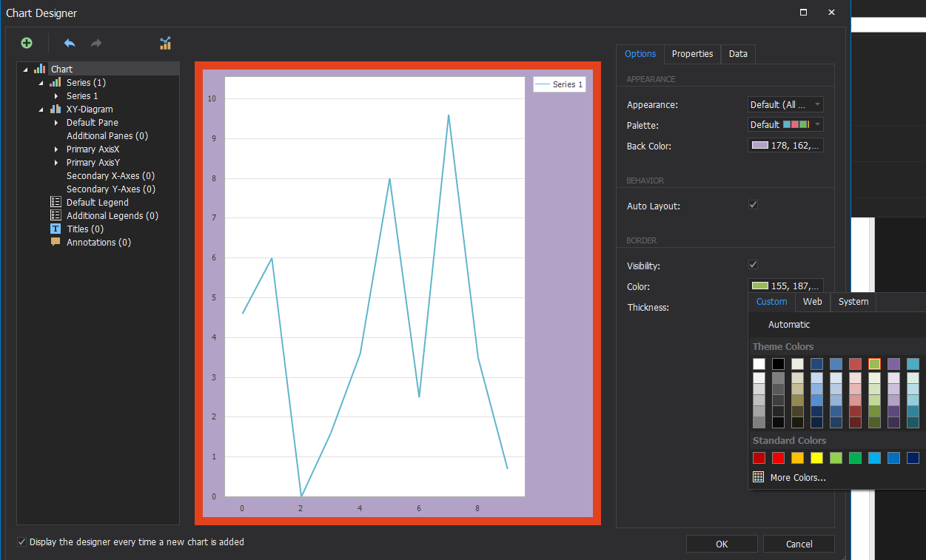This screenshot has height=560, width=926.
Task: Close the Chart Designer window
Action: pos(832,13)
